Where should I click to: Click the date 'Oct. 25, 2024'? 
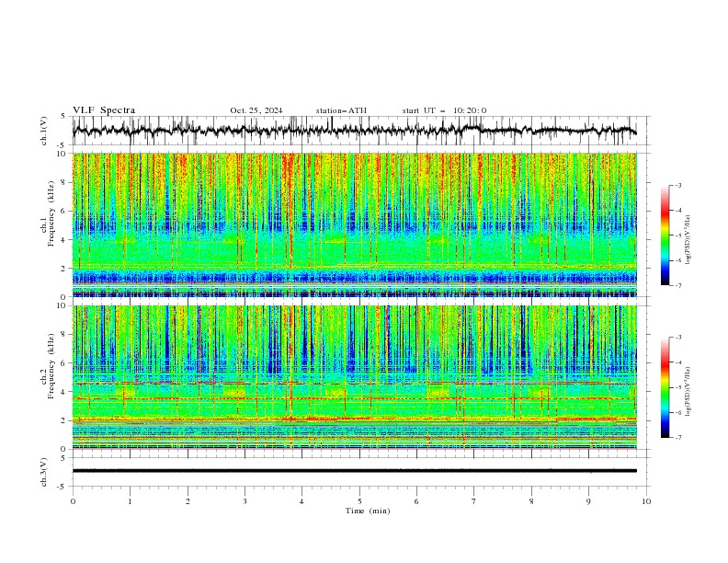pos(256,110)
